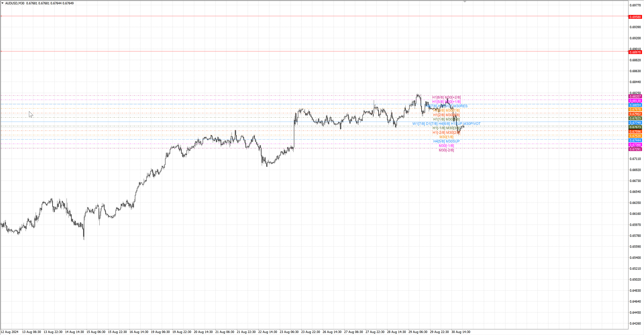Click the M30[1/8] orange label
644x335 pixels.
[446, 137]
